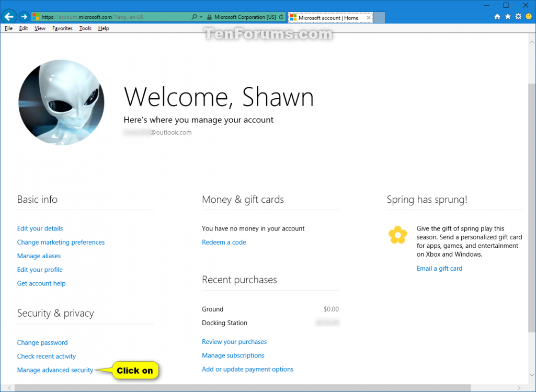This screenshot has height=392, width=536.
Task: Click the vertical scrollbar thumb
Action: pos(532,209)
